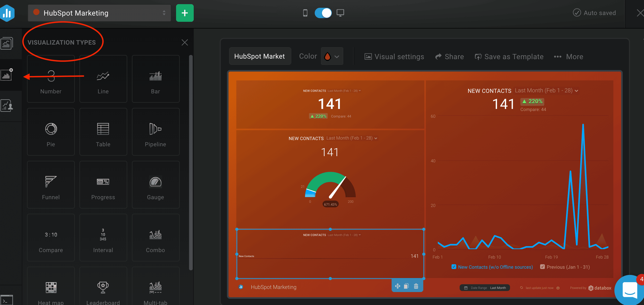Open the console icon in sidebar
Screen dimensions: 644x305
pos(6,300)
